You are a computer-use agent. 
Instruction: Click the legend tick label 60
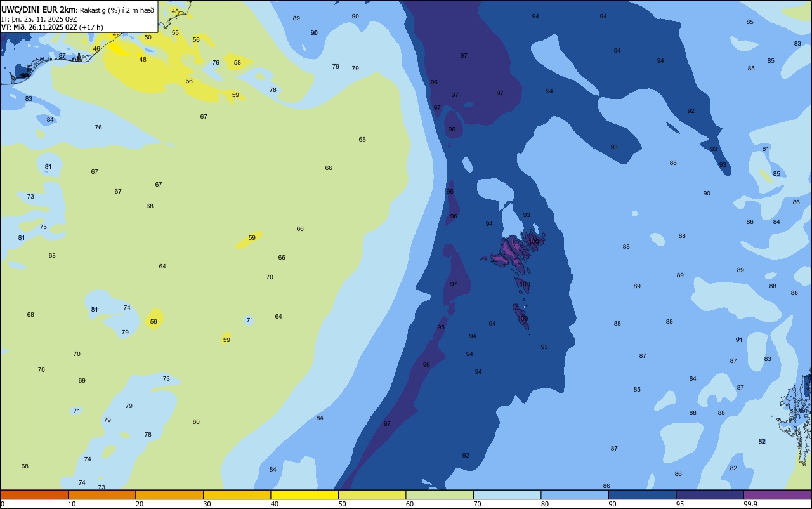(x=409, y=504)
